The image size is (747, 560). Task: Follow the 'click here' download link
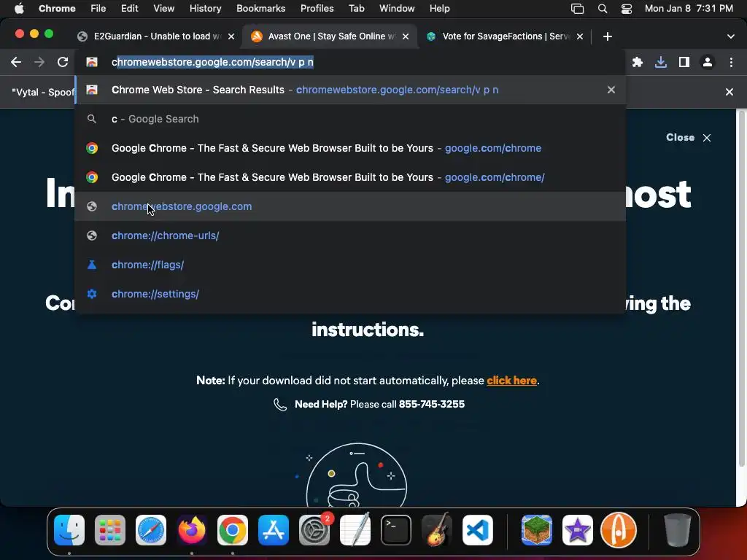511,381
